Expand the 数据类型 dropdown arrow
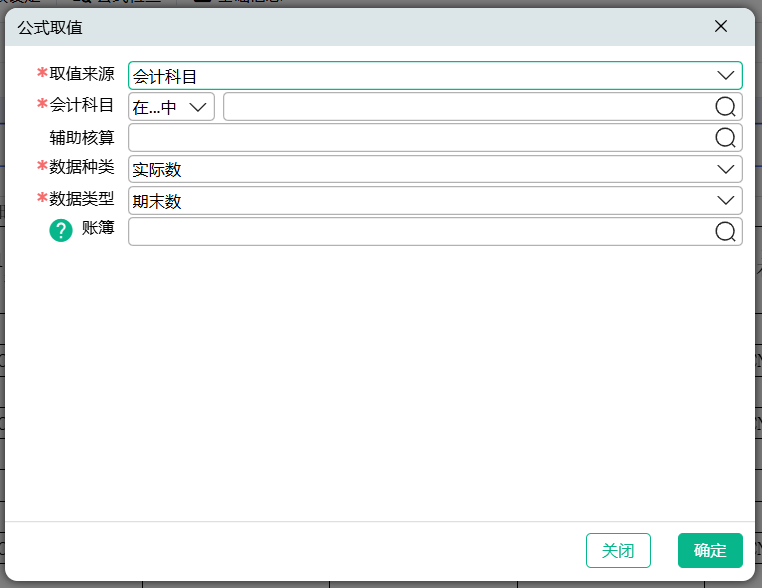The image size is (762, 588). tap(726, 201)
